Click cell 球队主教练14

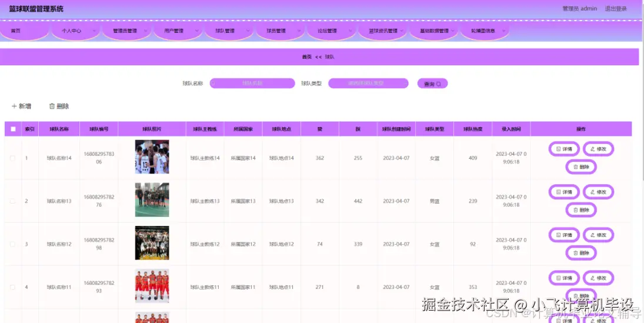pyautogui.click(x=205, y=158)
